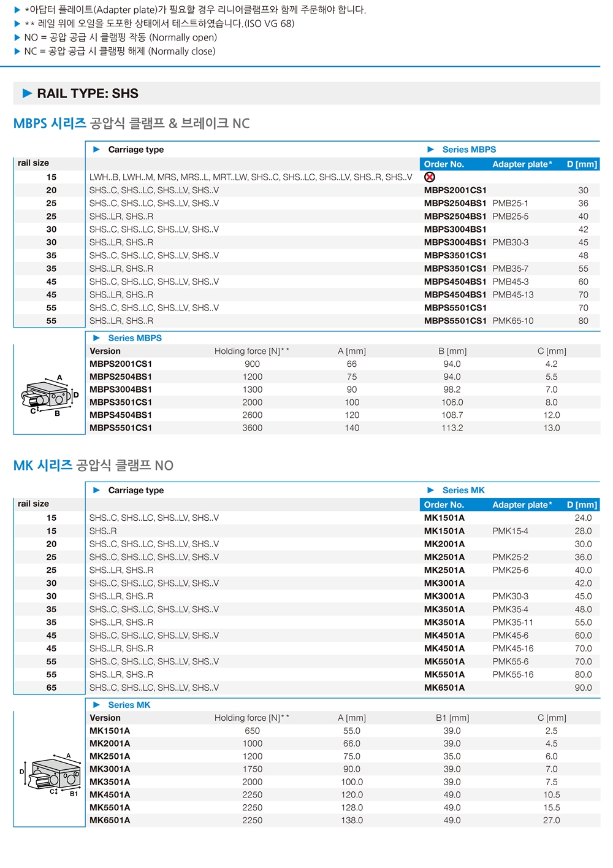Click adapter plate 'PMB35-7'
Image resolution: width=613 pixels, height=868 pixels.
click(x=510, y=269)
